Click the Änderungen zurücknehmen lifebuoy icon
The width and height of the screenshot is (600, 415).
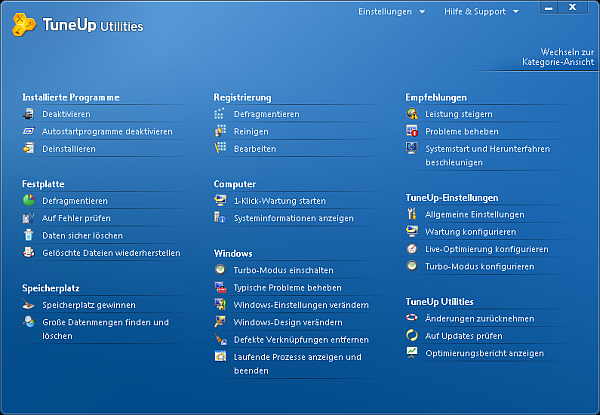[x=412, y=317]
